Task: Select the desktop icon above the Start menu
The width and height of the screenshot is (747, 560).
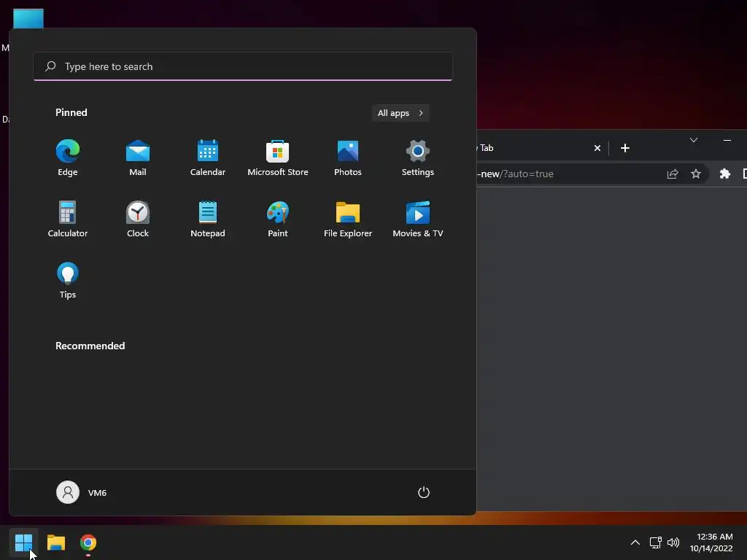Action: coord(28,18)
